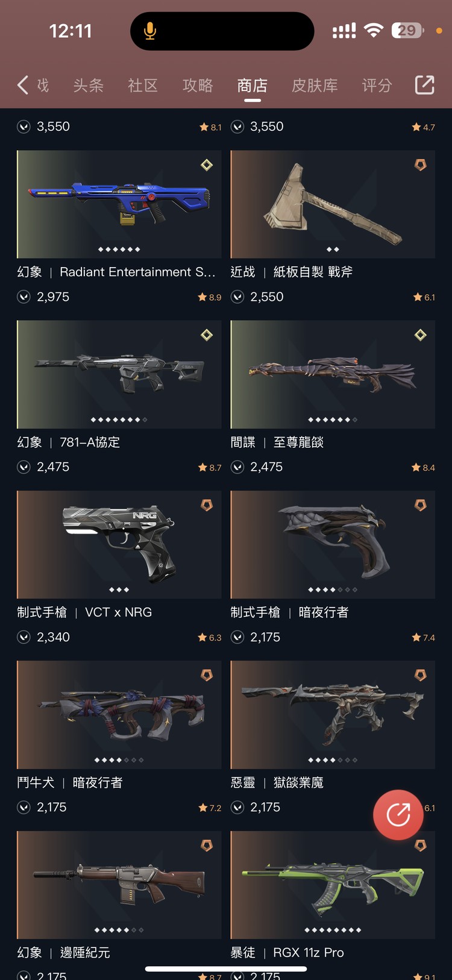Screen dimensions: 452x980
Task: Open the Radiant Entertainment phantom skin image
Action: [x=119, y=204]
